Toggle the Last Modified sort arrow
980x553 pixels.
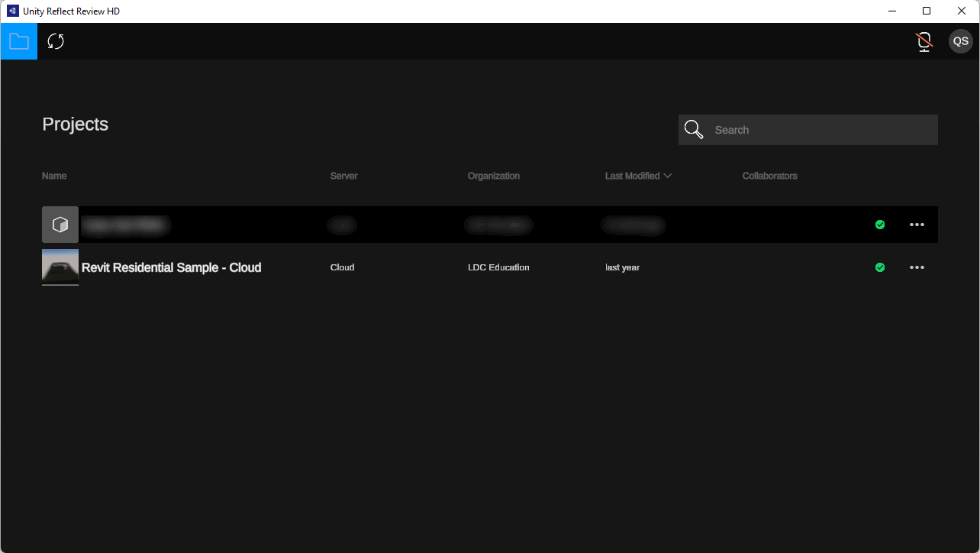click(x=668, y=176)
